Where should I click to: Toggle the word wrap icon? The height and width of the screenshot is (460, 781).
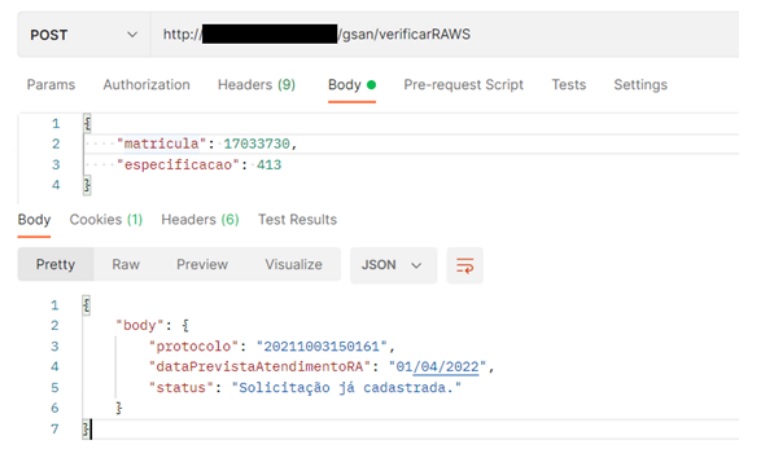point(464,265)
